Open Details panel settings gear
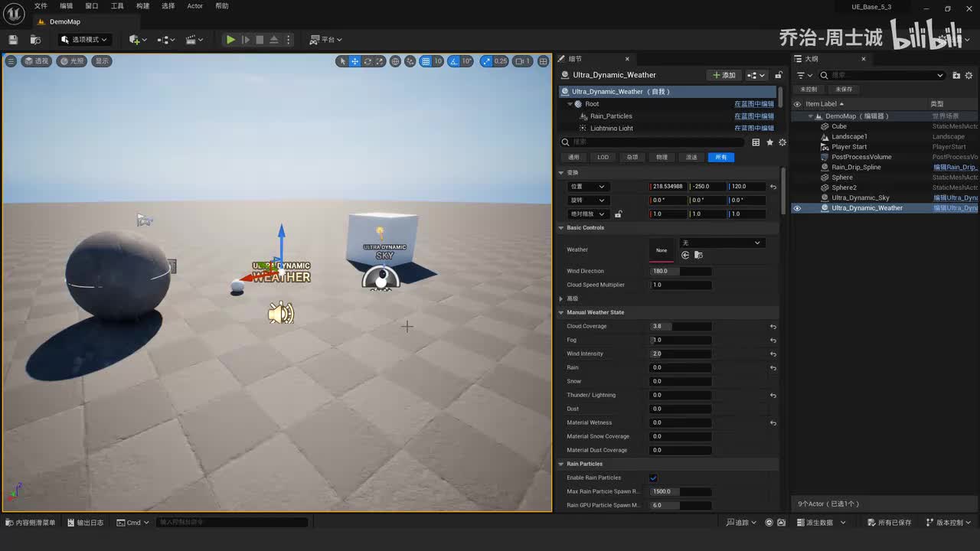 (x=782, y=142)
